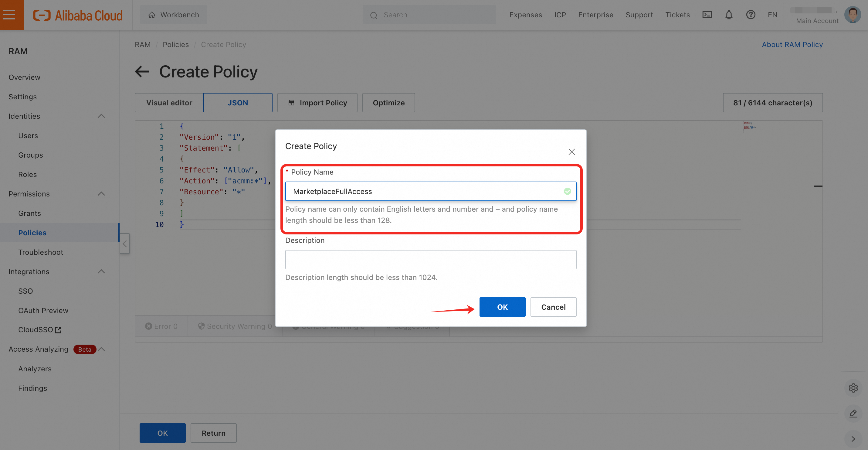Close the Create Policy dialog
Screen dimensions: 868x450
coord(571,152)
